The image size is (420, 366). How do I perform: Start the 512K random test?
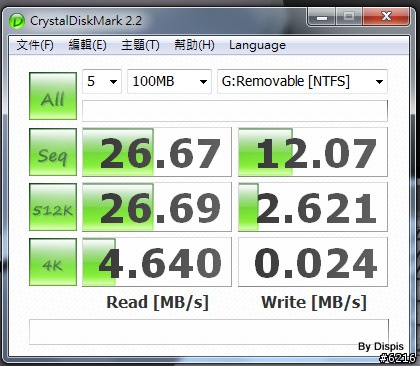[x=53, y=207]
